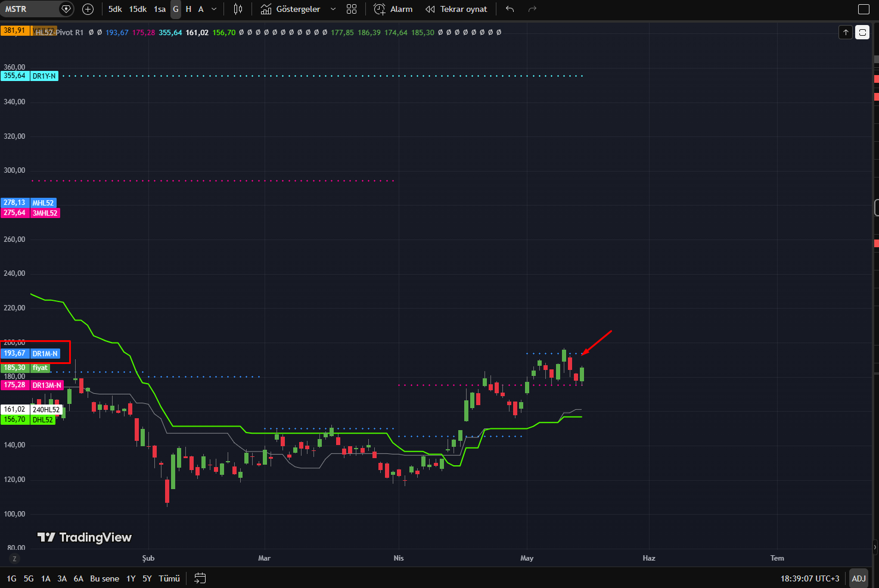Image resolution: width=879 pixels, height=588 pixels.
Task: Click the 156,70 DHL52 price label
Action: pos(28,419)
